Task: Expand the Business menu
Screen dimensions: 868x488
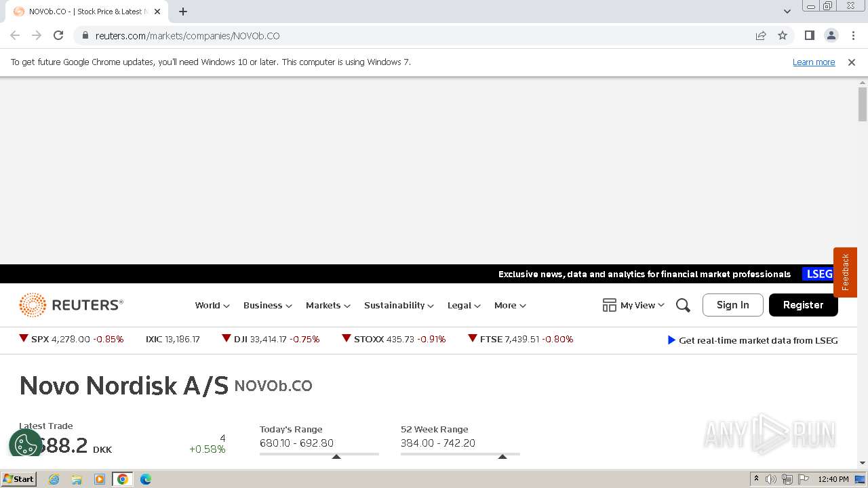Action: click(268, 306)
